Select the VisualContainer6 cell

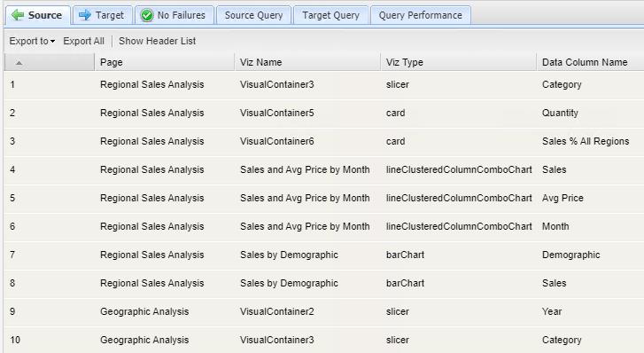point(276,142)
